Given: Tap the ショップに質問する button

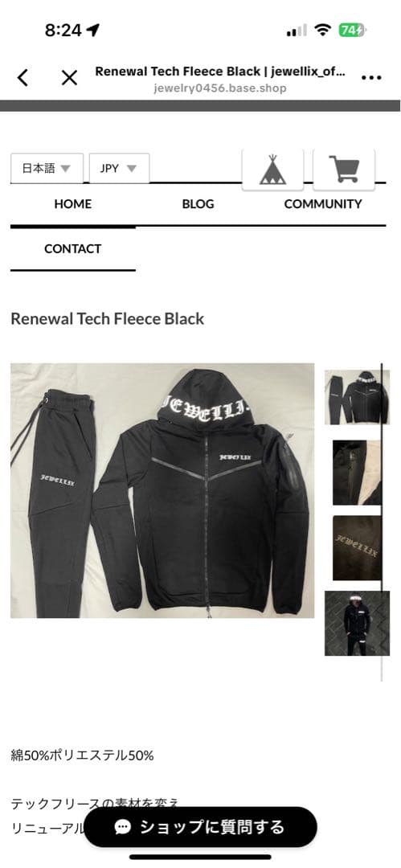Looking at the screenshot, I should [201, 827].
